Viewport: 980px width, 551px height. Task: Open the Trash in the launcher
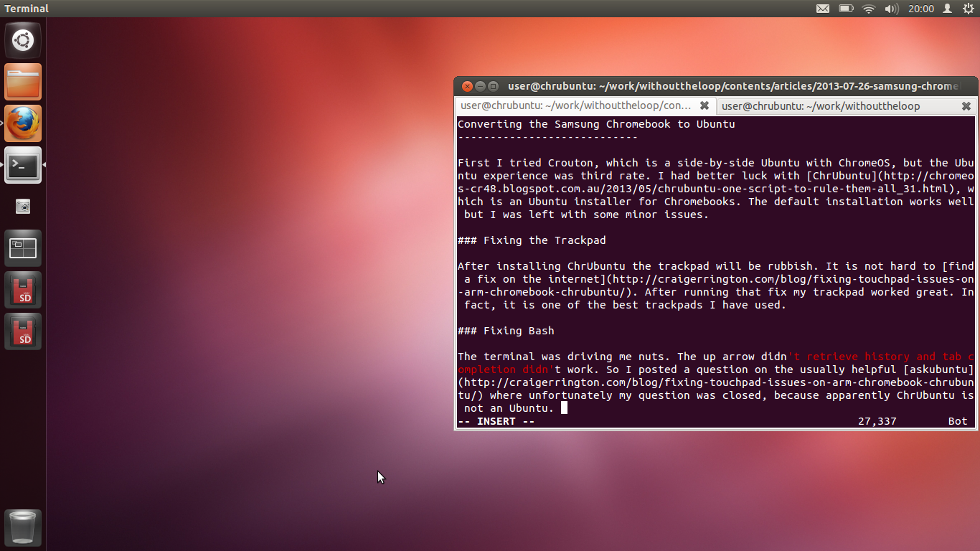click(23, 528)
